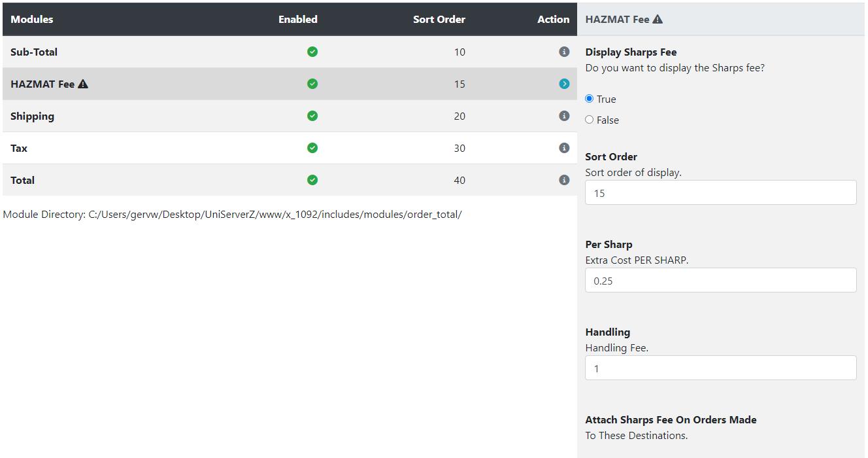Select the Total module row name

(x=22, y=180)
